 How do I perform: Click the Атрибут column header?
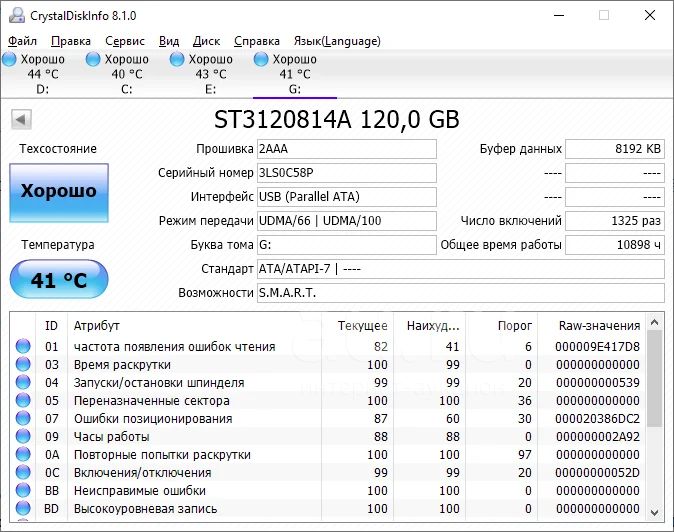click(x=194, y=326)
